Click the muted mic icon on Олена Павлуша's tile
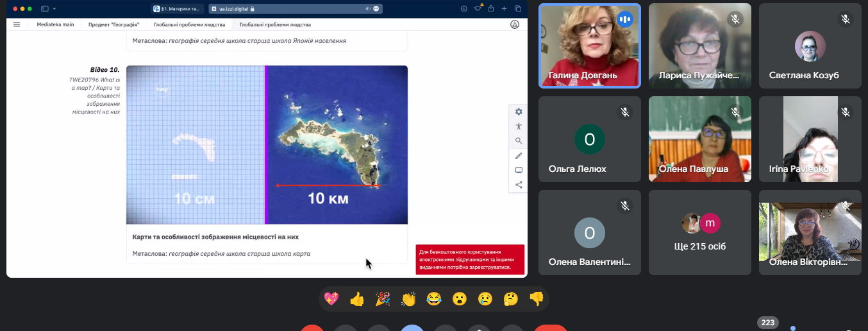Screen dimensions: 868x331 735,112
